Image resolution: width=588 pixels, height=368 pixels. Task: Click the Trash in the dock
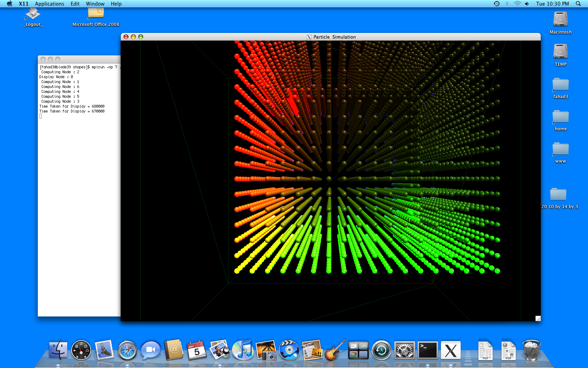pyautogui.click(x=531, y=350)
